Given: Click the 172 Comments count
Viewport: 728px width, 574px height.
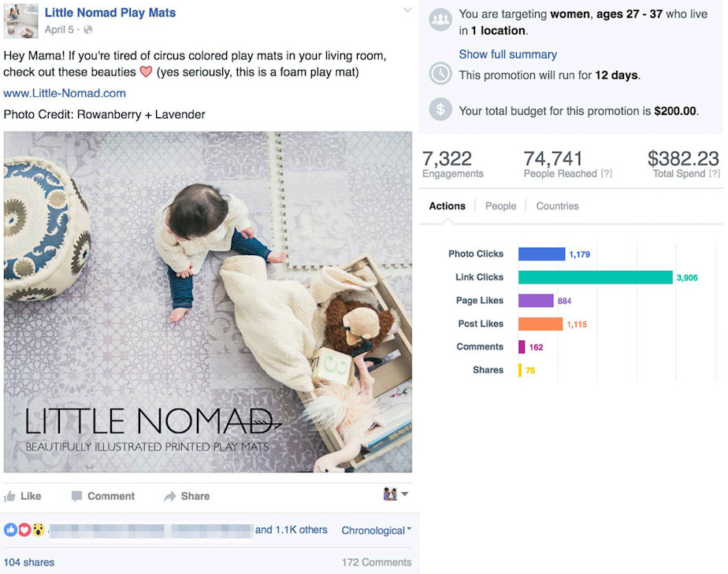Looking at the screenshot, I should 376,562.
